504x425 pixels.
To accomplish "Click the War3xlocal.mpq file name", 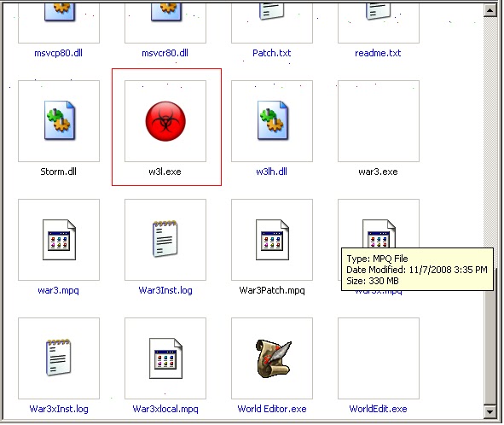I will tap(165, 410).
